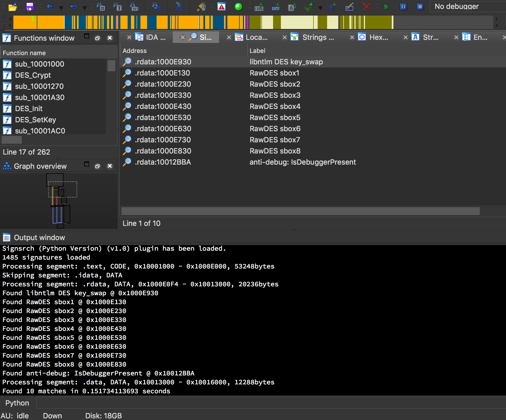Open the Strings window tab
Screen dimensions: 506x420
(313, 37)
